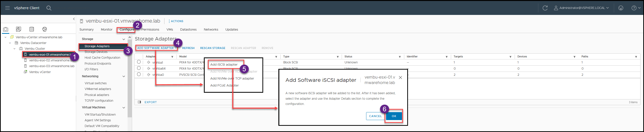Collapse Vembu Datacenter tree node
The width and height of the screenshot is (644, 132).
coord(10,43)
